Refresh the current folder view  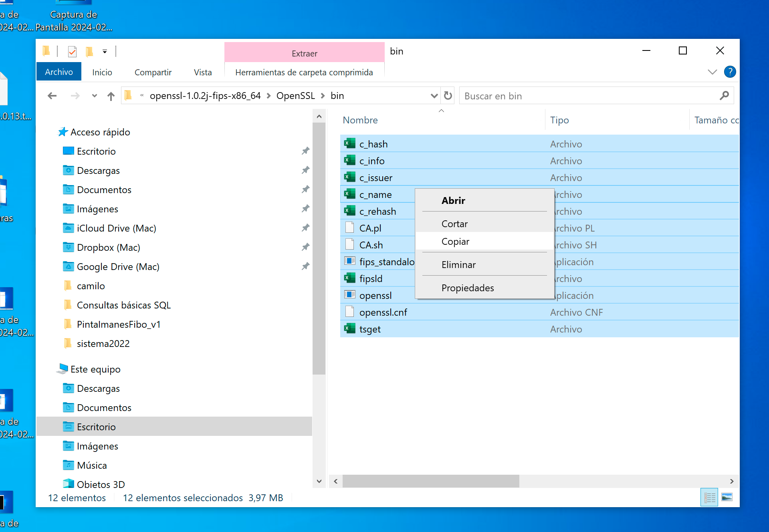pyautogui.click(x=448, y=95)
